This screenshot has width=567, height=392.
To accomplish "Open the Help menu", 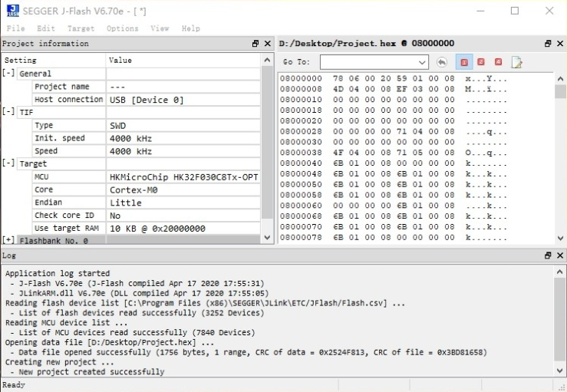I will [191, 28].
